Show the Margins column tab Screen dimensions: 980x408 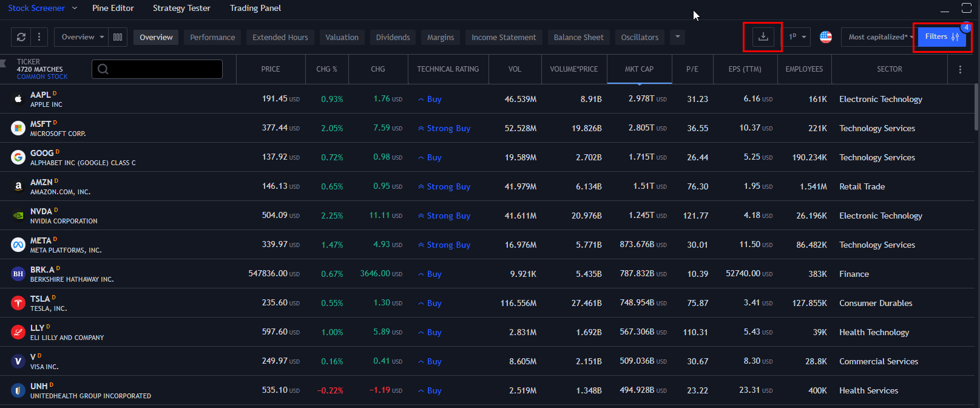click(x=441, y=37)
